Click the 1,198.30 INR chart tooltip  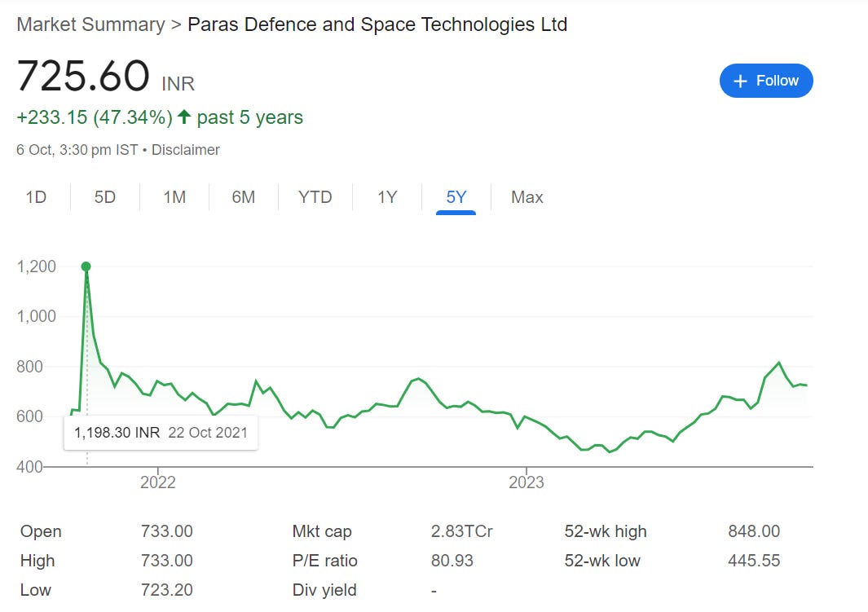tap(161, 433)
